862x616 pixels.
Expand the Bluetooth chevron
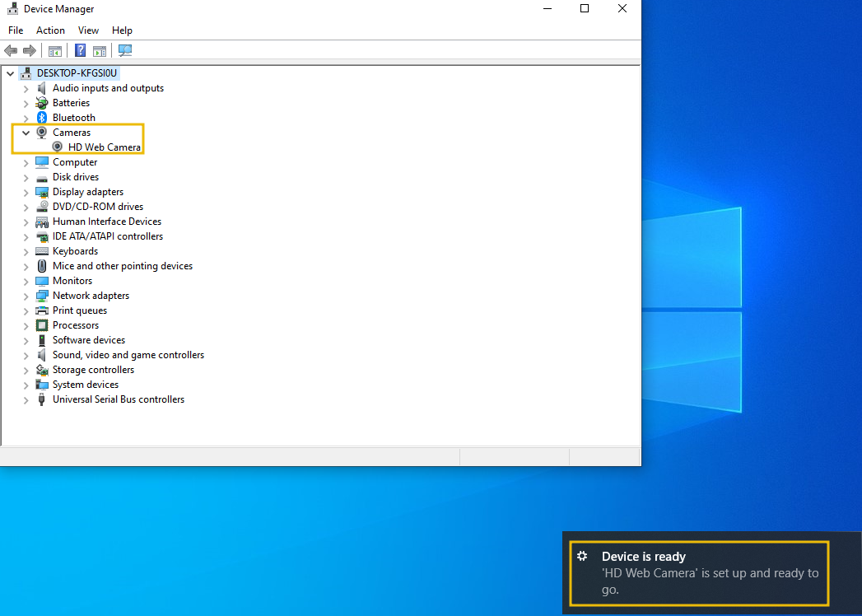(26, 119)
